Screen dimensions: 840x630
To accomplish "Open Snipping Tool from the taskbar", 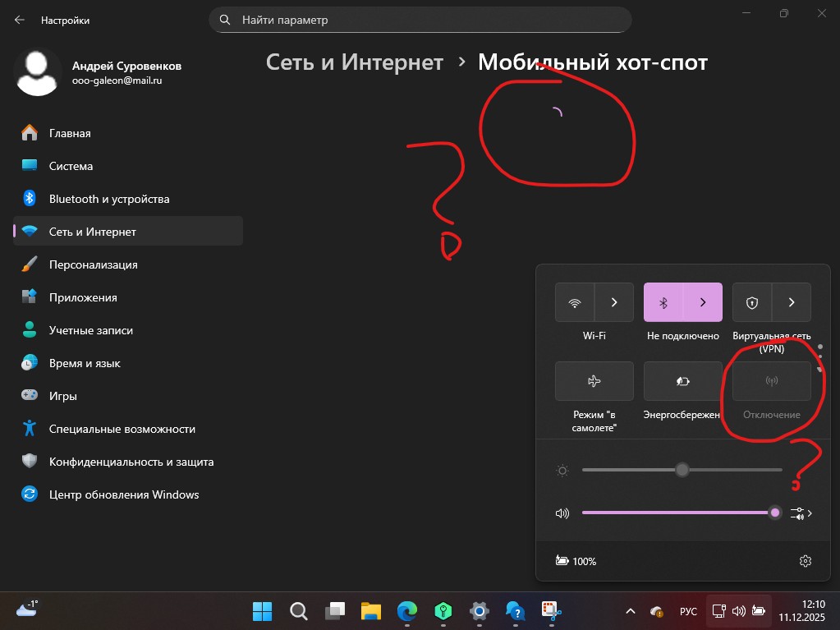I will click(x=551, y=611).
